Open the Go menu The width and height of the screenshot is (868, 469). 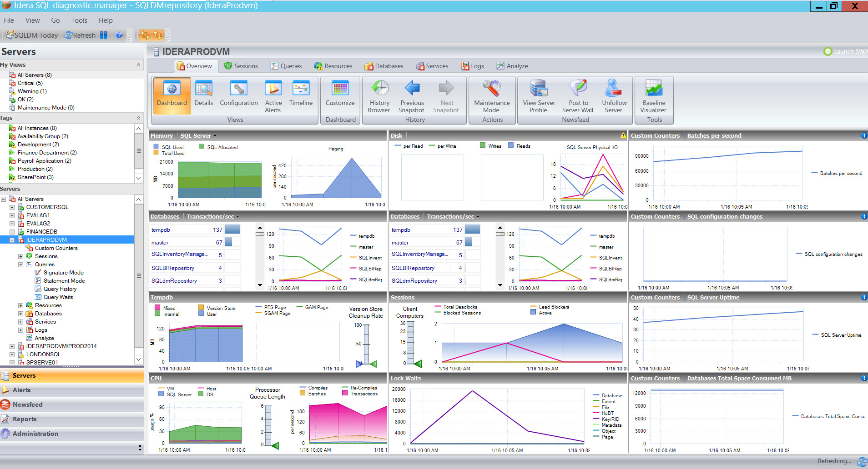click(56, 20)
